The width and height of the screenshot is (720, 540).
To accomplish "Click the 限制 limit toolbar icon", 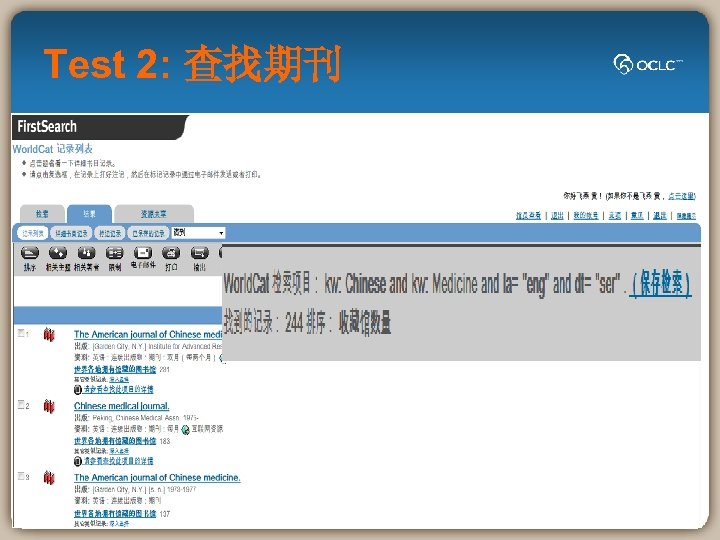I will 115,253.
